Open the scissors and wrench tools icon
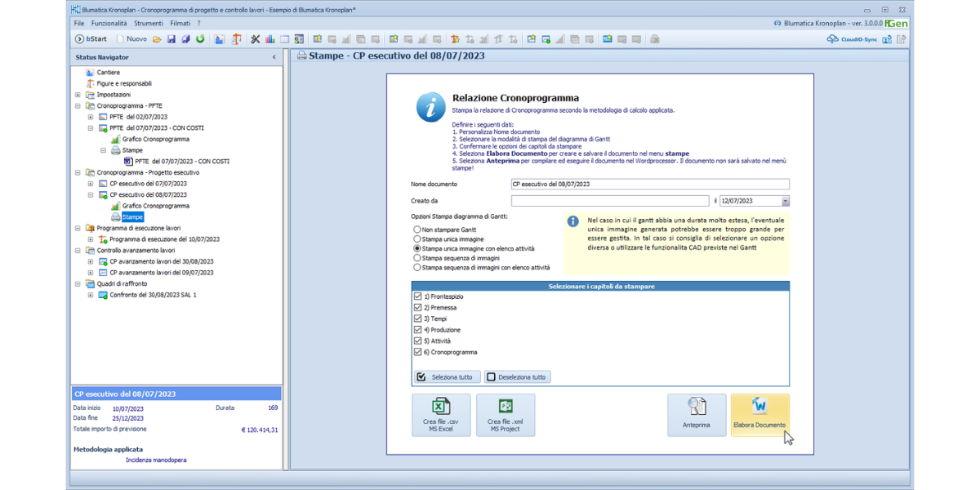The width and height of the screenshot is (980, 490). click(255, 39)
